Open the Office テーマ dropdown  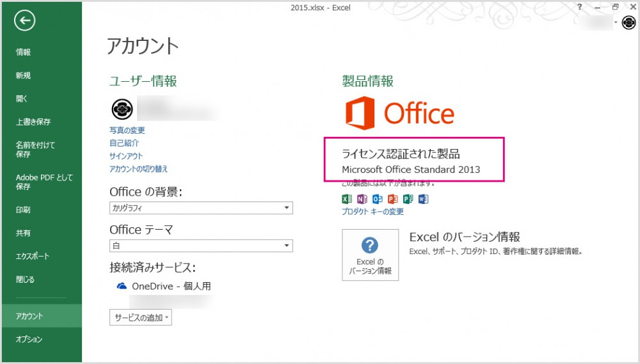click(x=201, y=246)
